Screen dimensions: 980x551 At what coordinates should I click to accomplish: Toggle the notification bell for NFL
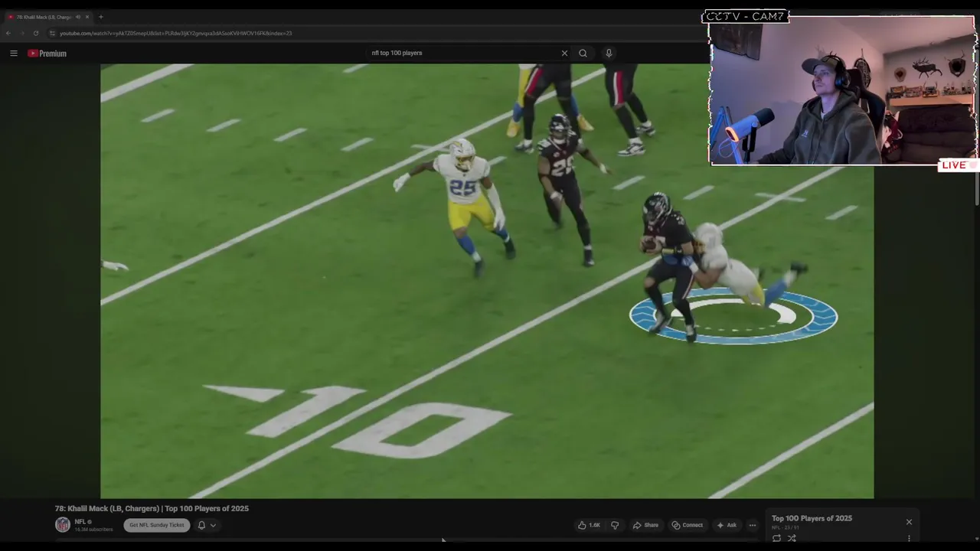(201, 525)
